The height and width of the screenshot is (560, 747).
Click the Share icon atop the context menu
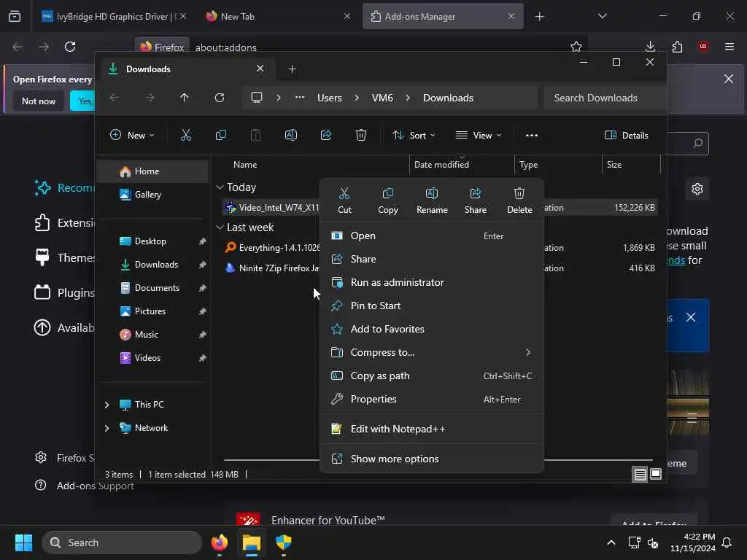click(476, 194)
